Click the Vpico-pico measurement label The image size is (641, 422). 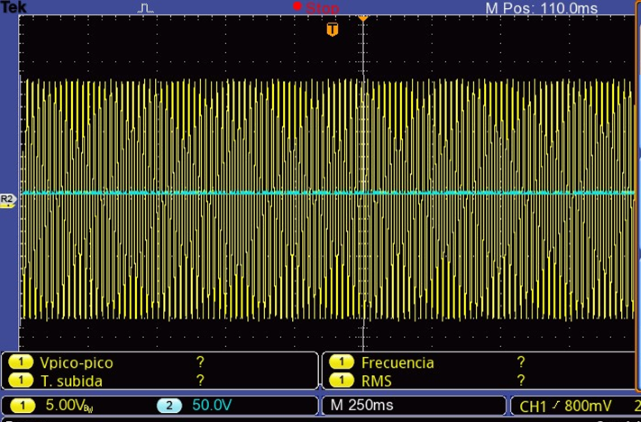pos(76,363)
